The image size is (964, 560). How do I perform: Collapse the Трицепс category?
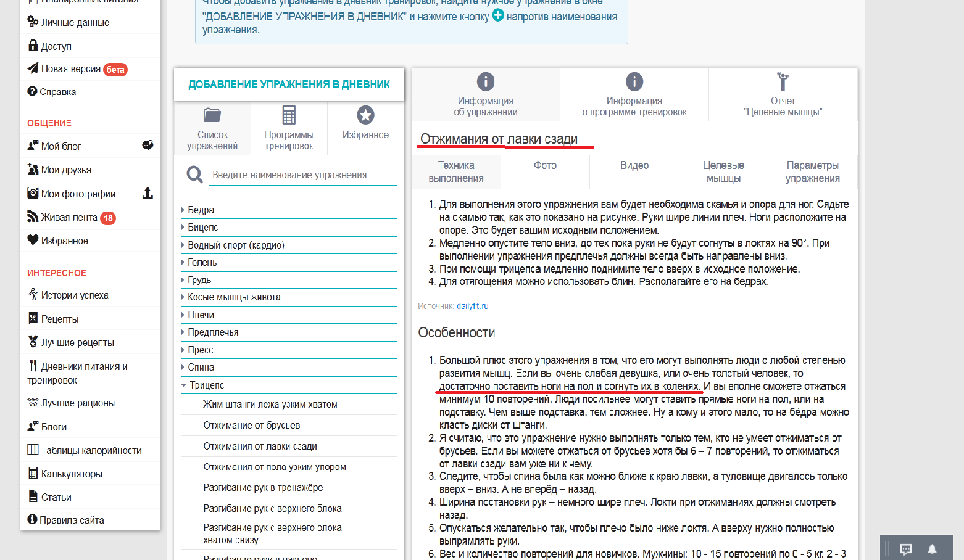click(207, 385)
